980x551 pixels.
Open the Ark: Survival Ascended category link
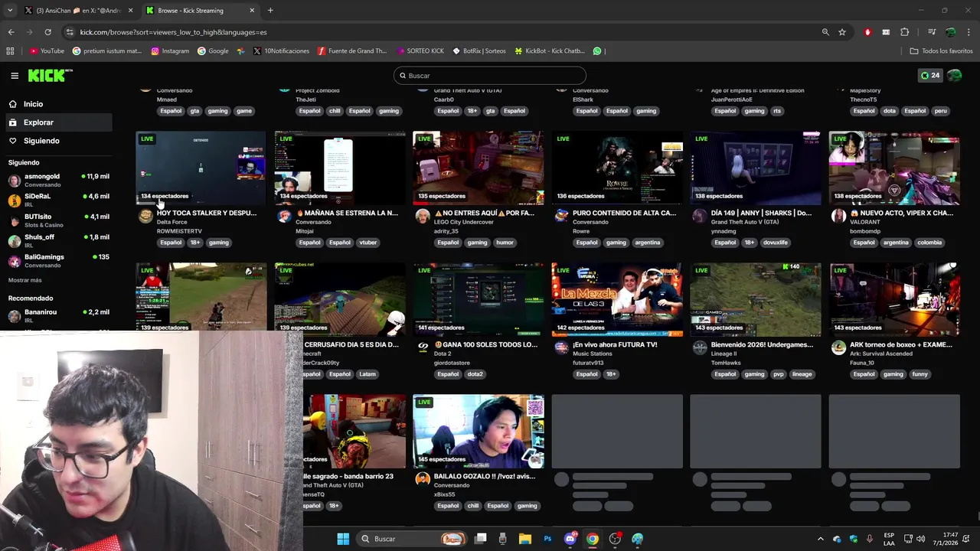(881, 354)
